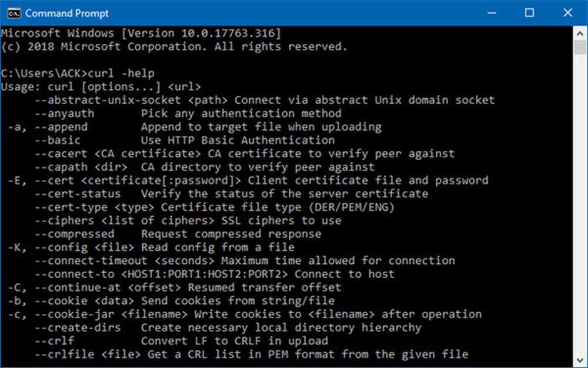Click the scrollbar up arrow
Screen dimensions: 588x368
580,34
